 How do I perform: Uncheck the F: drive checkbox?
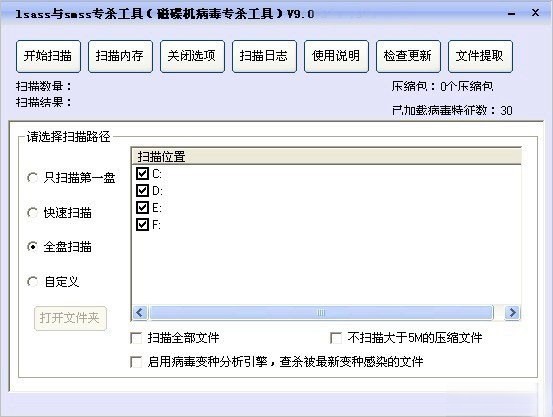(x=142, y=224)
